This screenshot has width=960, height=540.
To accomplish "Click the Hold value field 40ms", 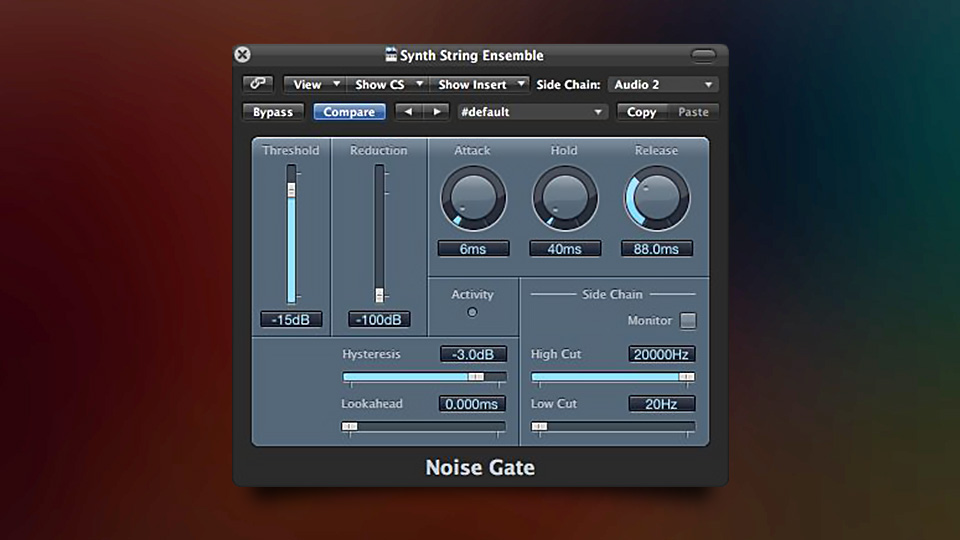I will 564,249.
